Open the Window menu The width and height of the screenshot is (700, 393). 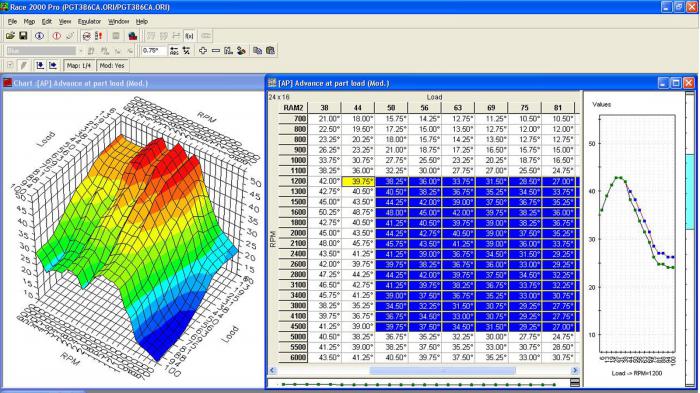pyautogui.click(x=118, y=21)
